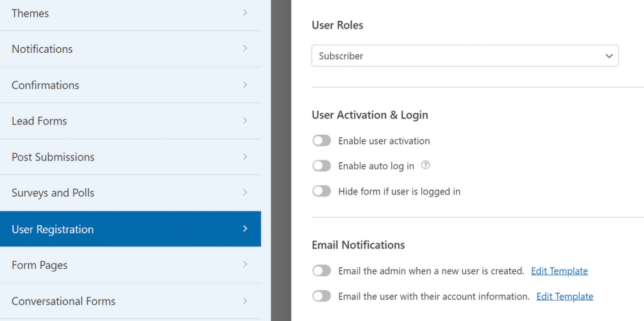Click the chevron arrow beside Notifications

pyautogui.click(x=245, y=48)
